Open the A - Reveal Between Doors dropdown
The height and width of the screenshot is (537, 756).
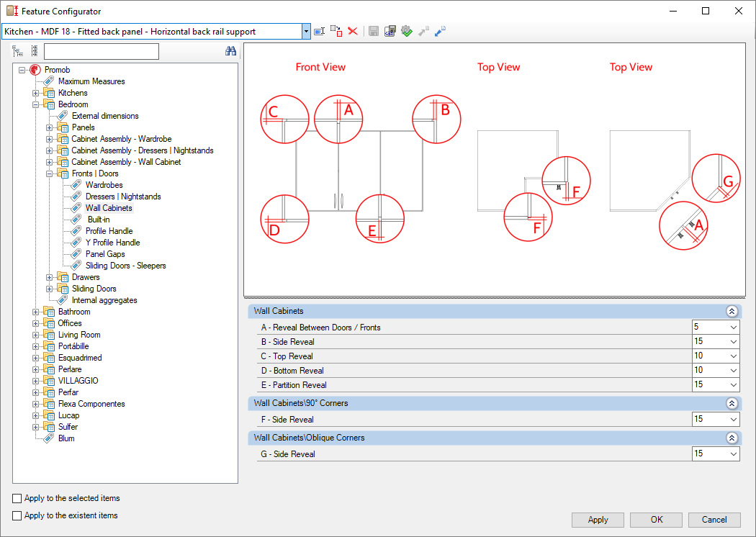click(x=734, y=328)
